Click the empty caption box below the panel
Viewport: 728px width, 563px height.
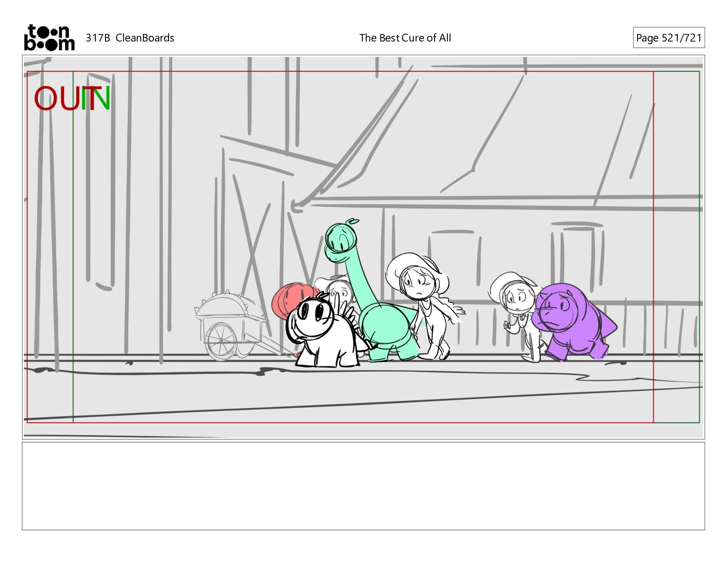pos(363,486)
